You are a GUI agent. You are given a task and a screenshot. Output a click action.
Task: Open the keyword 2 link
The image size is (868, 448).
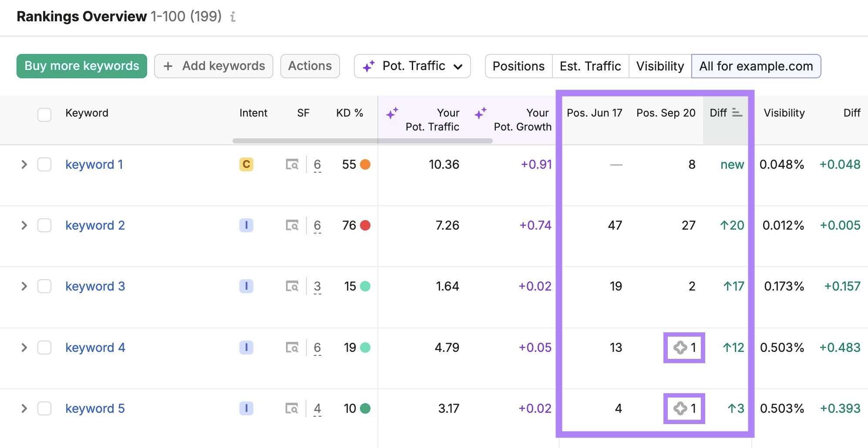click(x=95, y=225)
